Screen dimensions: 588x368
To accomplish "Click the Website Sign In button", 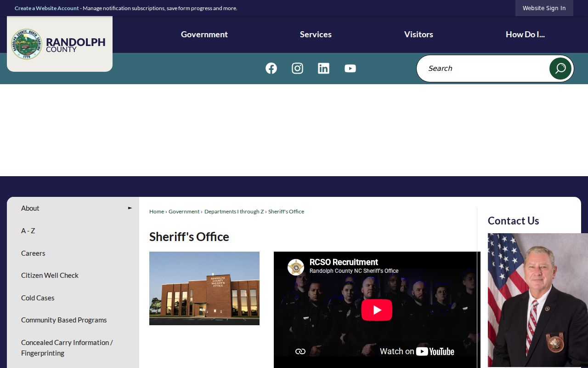I will click(544, 8).
